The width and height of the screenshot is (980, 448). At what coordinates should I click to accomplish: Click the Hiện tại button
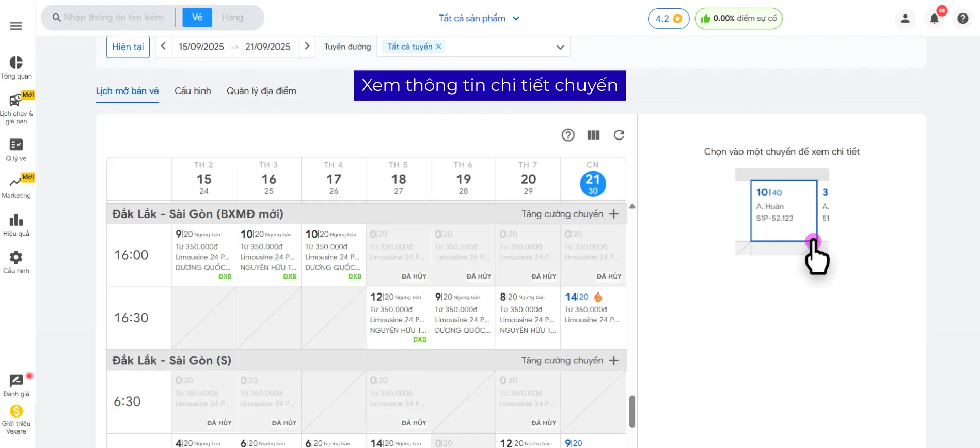click(128, 47)
